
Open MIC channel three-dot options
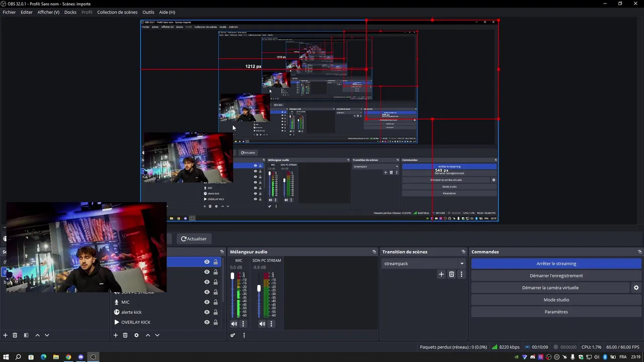(x=243, y=324)
